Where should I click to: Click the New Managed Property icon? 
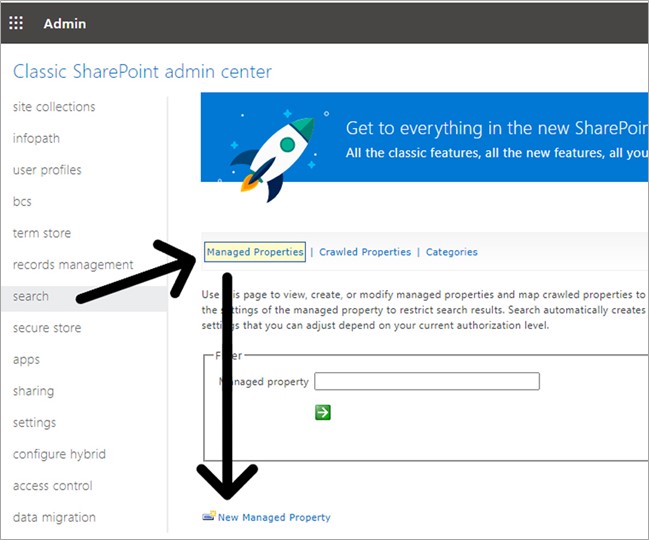point(208,517)
